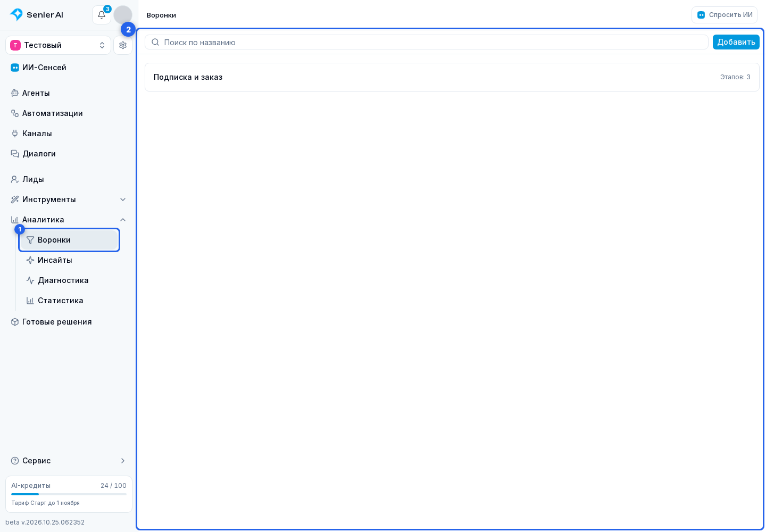Viewport: 766px width, 532px height.
Task: Open Готовые решения
Action: [69, 322]
